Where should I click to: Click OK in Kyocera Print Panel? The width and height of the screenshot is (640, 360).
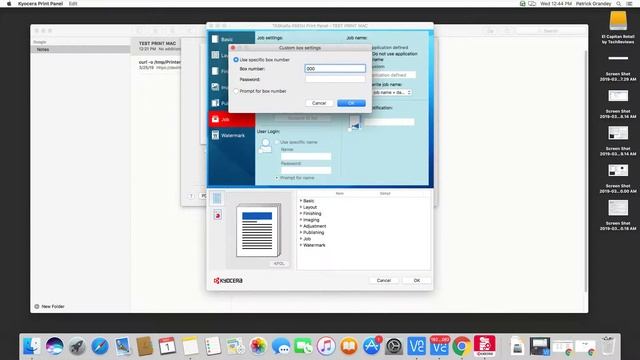(x=416, y=280)
